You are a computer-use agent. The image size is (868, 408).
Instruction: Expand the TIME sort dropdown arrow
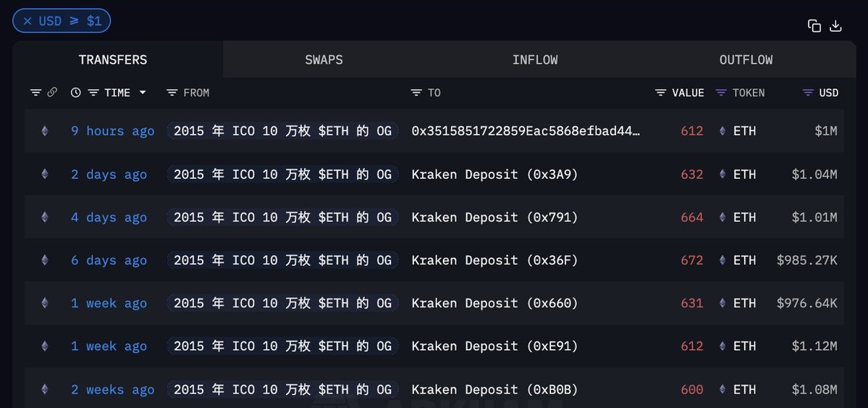pyautogui.click(x=143, y=93)
